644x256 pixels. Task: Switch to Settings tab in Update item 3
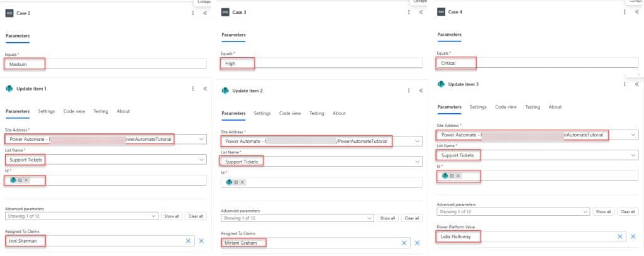478,107
